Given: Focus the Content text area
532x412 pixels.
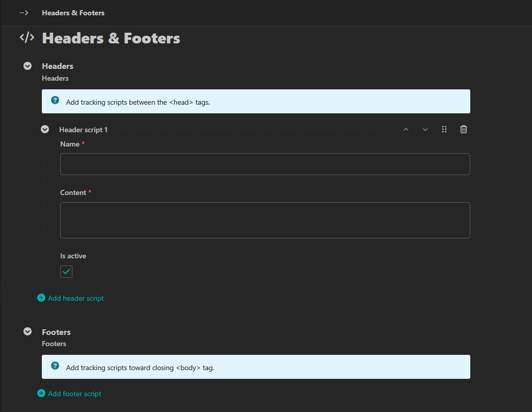Looking at the screenshot, I should coord(265,220).
